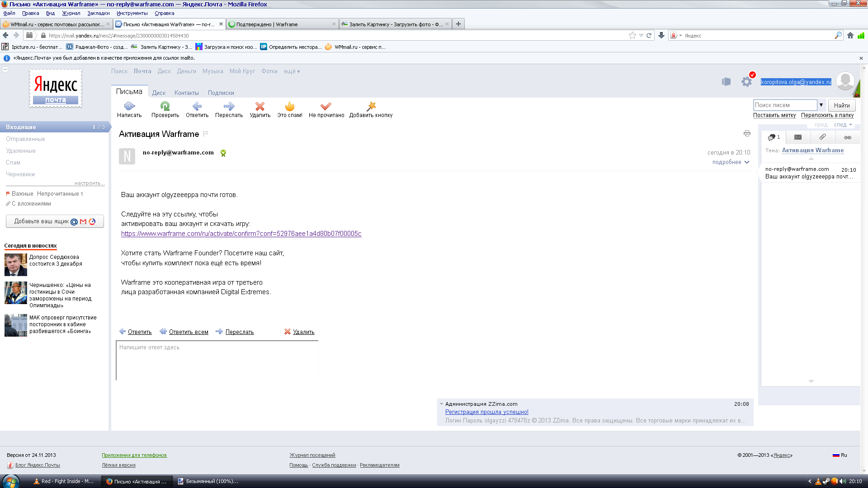Viewport: 868px width, 488px height.
Task: Flag the Активация Warframe subject as important
Action: (x=206, y=134)
